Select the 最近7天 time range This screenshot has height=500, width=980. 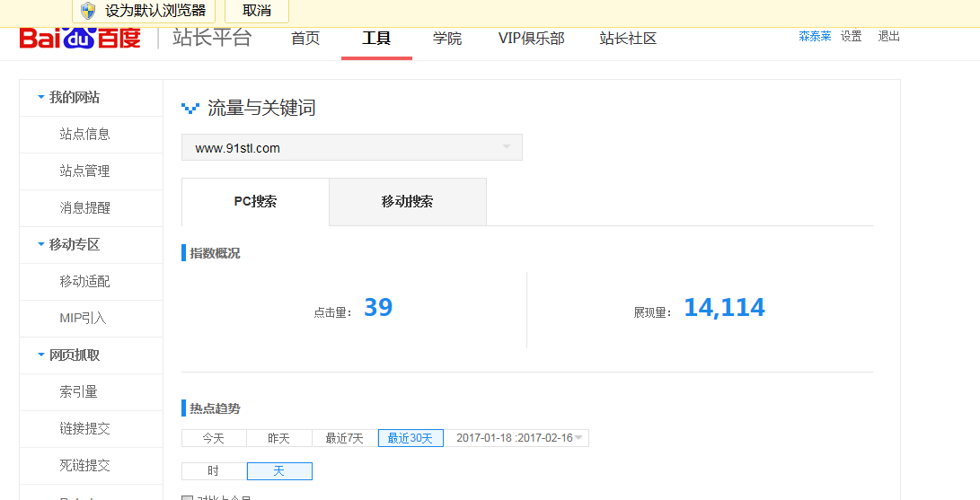coord(345,438)
